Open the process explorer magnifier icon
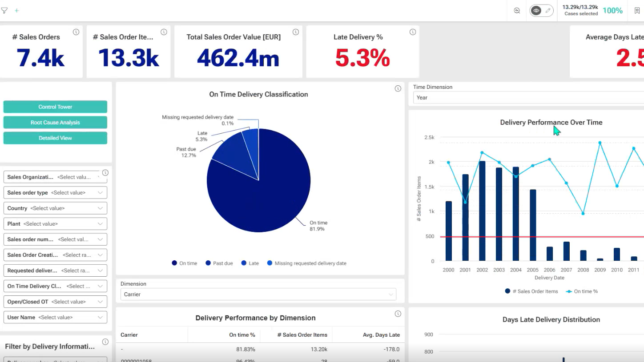Viewport: 644px width, 362px height. click(517, 11)
